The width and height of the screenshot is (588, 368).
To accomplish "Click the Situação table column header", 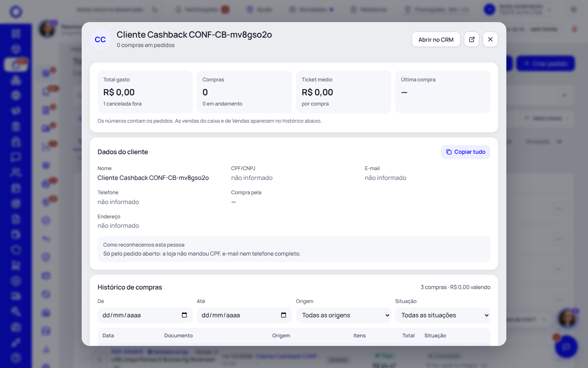I will (435, 336).
